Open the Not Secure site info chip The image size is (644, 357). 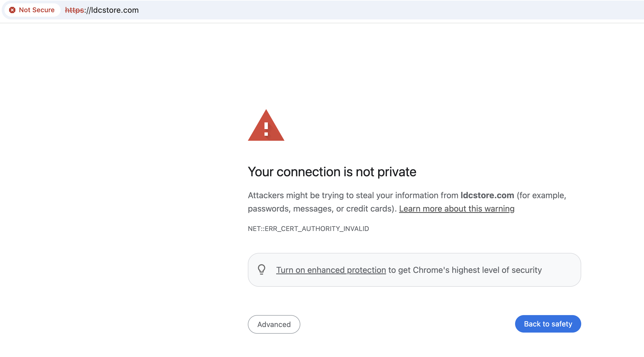32,10
